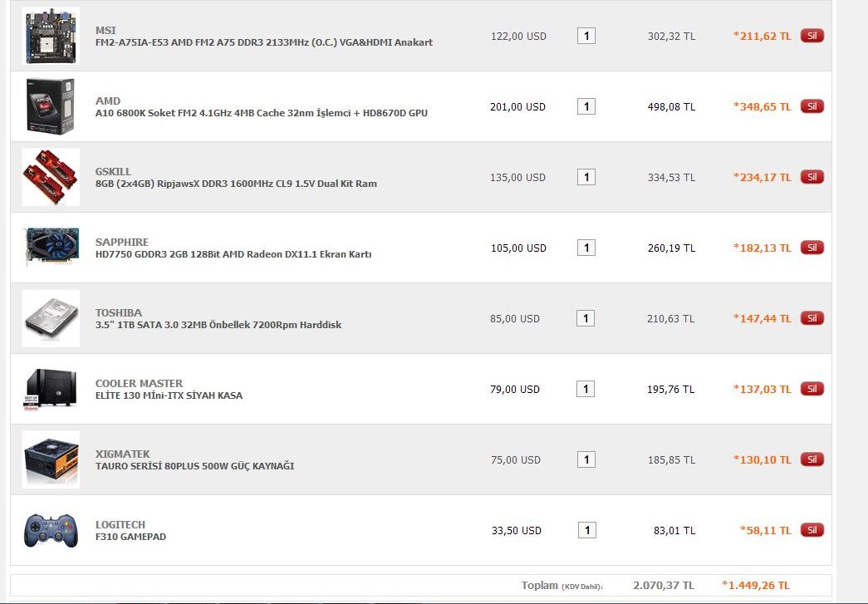Edit quantity field for Xigmatek power supply
Viewport: 868px width, 604px height.
click(586, 459)
